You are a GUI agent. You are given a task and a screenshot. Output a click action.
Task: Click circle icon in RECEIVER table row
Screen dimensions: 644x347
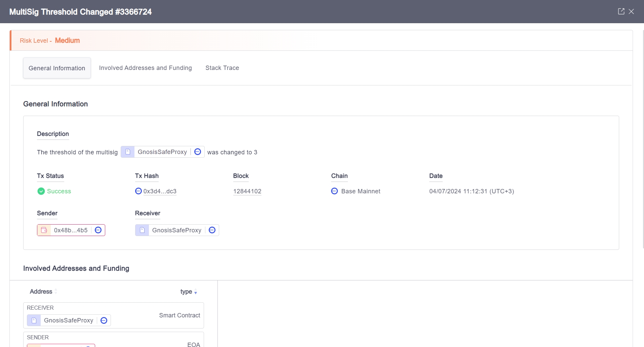pyautogui.click(x=104, y=320)
